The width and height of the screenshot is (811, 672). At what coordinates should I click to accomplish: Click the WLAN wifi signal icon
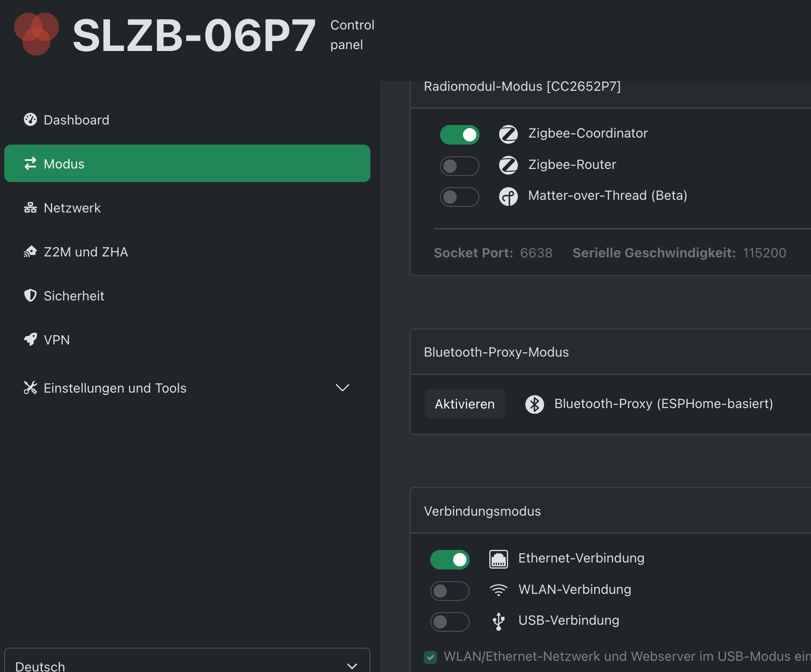point(499,590)
